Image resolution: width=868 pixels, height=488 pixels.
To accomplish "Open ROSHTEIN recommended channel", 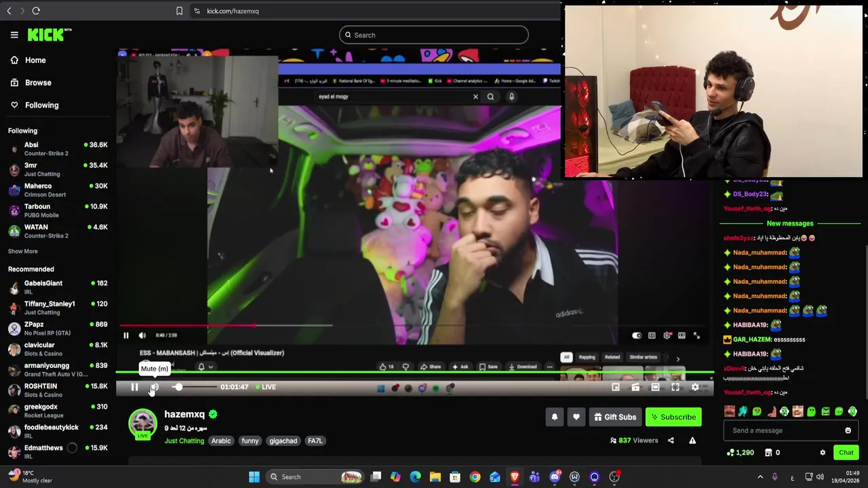I will [x=58, y=390].
